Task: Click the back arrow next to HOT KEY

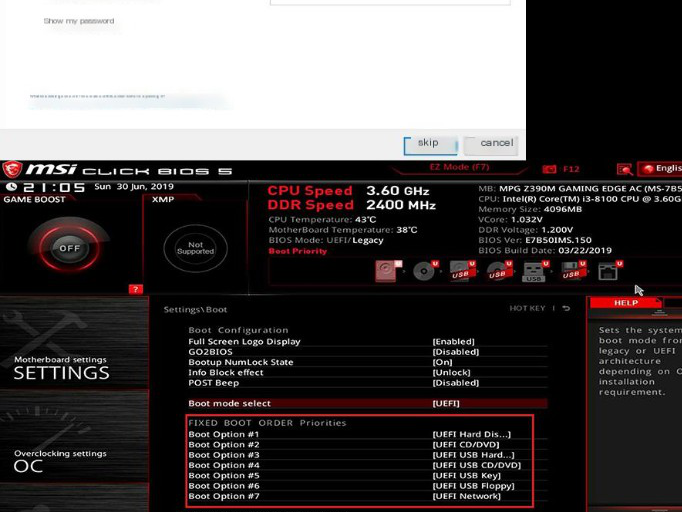Action: 567,309
